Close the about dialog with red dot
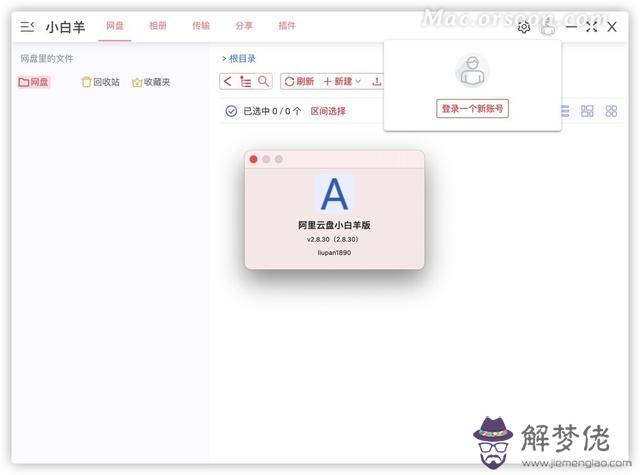 tap(254, 159)
